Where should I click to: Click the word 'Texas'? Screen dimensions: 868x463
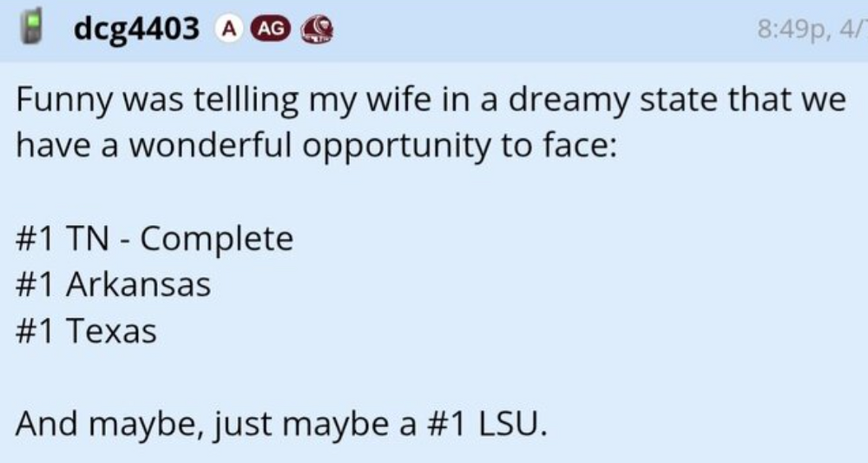point(114,330)
